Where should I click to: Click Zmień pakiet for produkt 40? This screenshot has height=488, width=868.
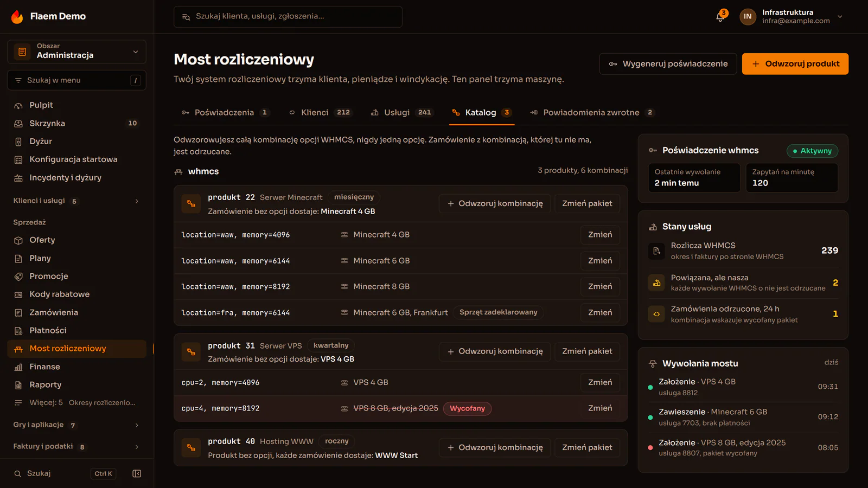click(x=587, y=447)
